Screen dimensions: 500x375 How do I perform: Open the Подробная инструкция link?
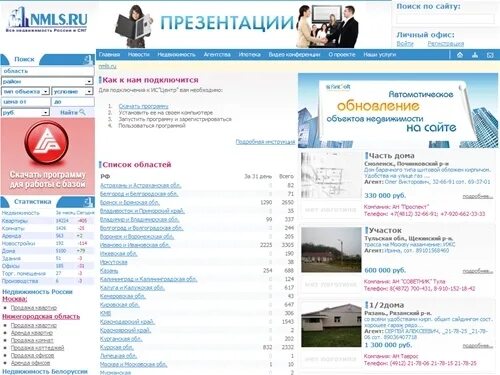pyautogui.click(x=265, y=142)
